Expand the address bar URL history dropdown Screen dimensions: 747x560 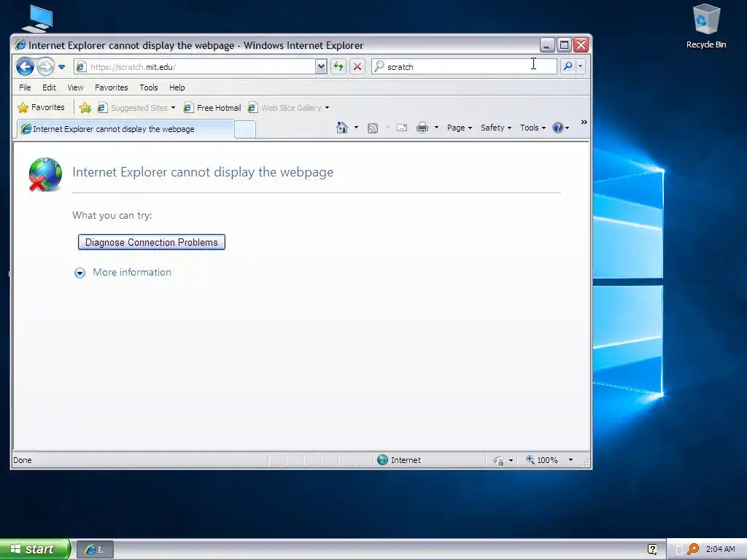(321, 66)
